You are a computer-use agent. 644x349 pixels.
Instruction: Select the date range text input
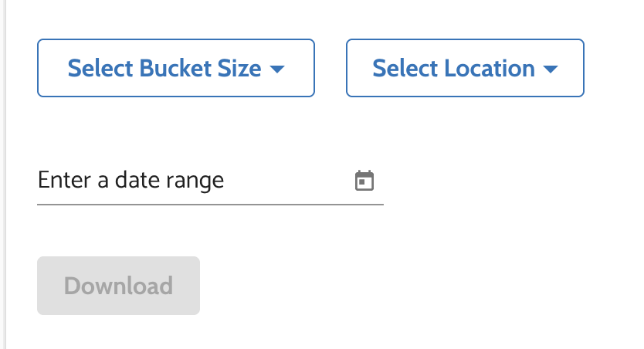coord(193,181)
